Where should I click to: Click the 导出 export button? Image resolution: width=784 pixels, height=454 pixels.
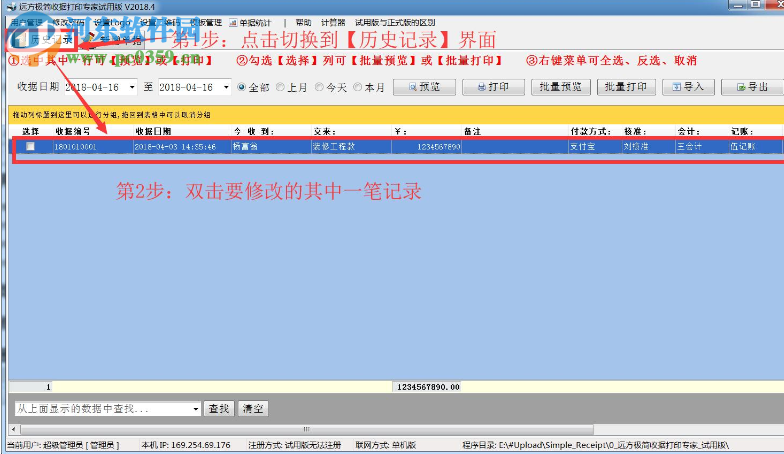pyautogui.click(x=752, y=87)
